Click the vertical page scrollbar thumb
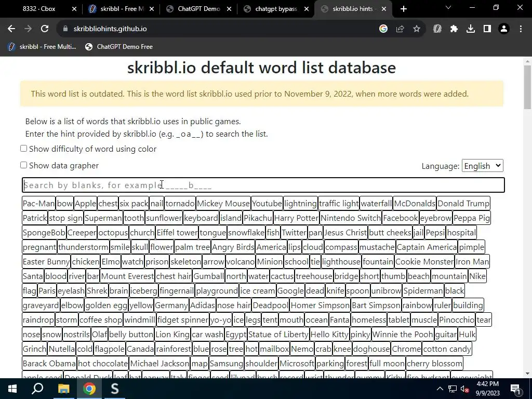The width and height of the screenshot is (532, 399). point(527,87)
